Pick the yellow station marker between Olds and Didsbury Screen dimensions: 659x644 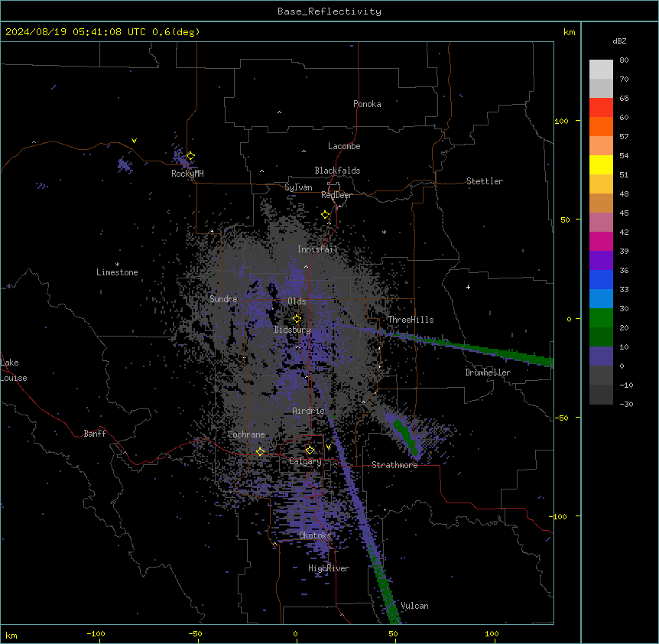[297, 318]
